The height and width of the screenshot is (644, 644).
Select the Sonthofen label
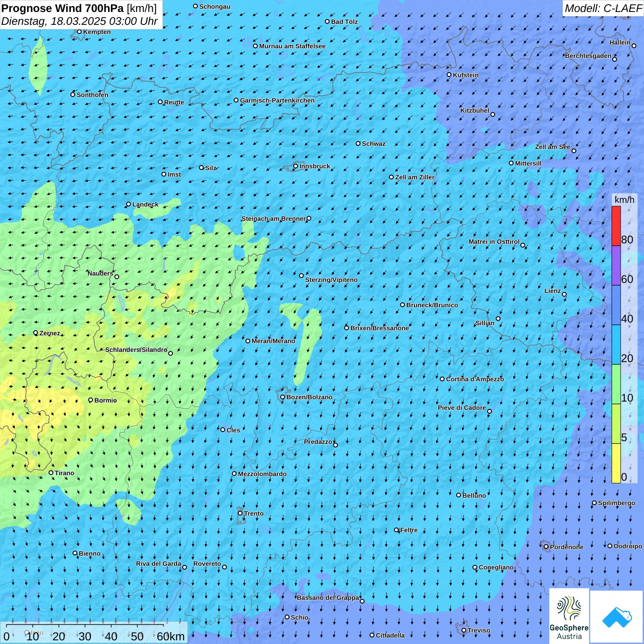pyautogui.click(x=92, y=95)
